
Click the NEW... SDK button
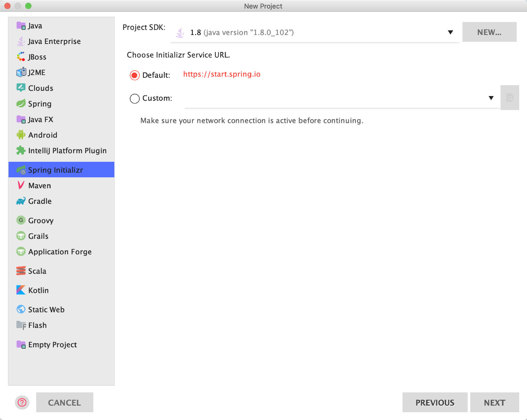(x=489, y=32)
